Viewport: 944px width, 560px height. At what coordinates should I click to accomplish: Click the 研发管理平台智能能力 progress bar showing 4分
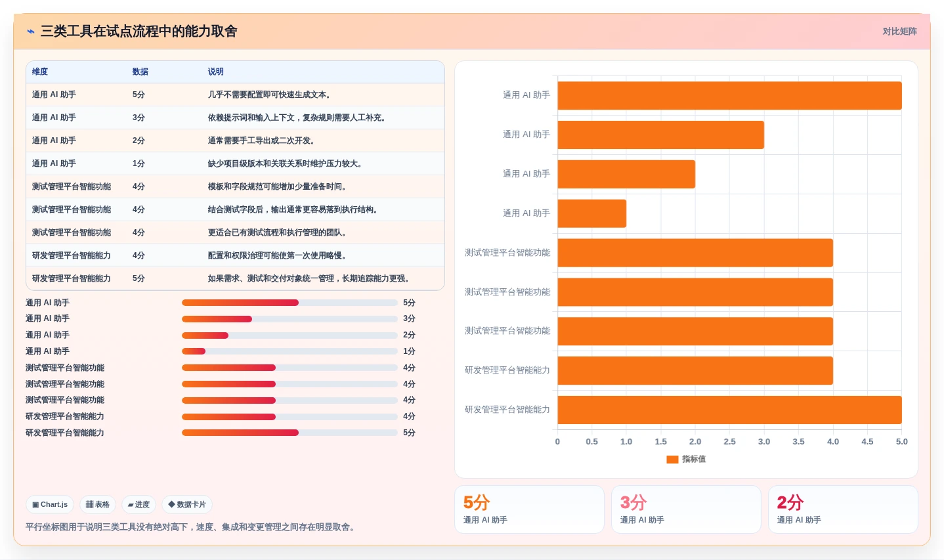[290, 416]
